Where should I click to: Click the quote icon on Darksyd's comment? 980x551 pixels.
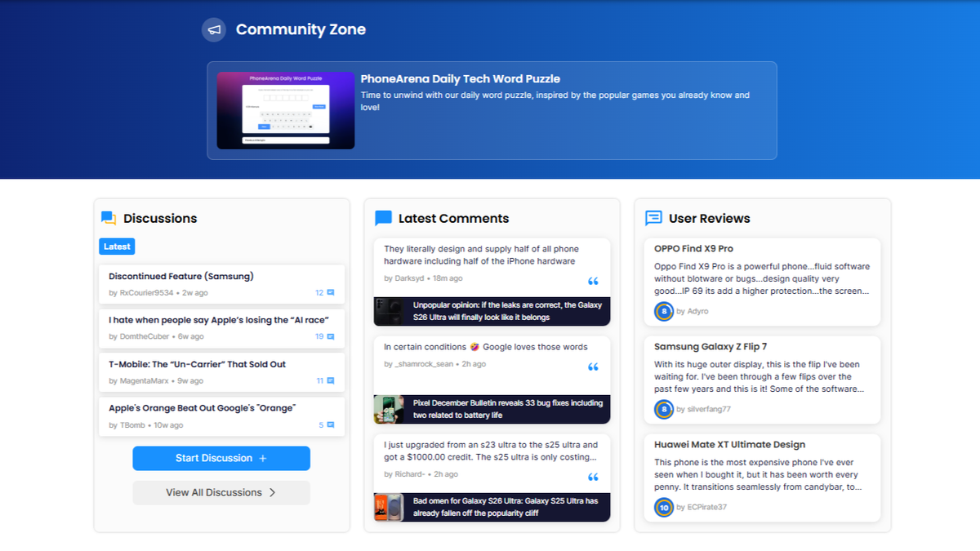(x=594, y=281)
